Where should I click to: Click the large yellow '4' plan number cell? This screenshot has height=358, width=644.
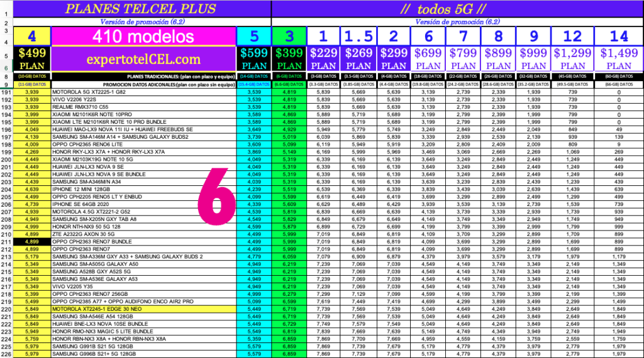click(x=32, y=36)
